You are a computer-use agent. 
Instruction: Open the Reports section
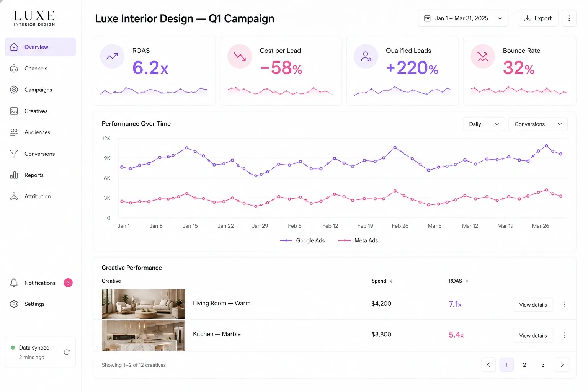pyautogui.click(x=41, y=175)
